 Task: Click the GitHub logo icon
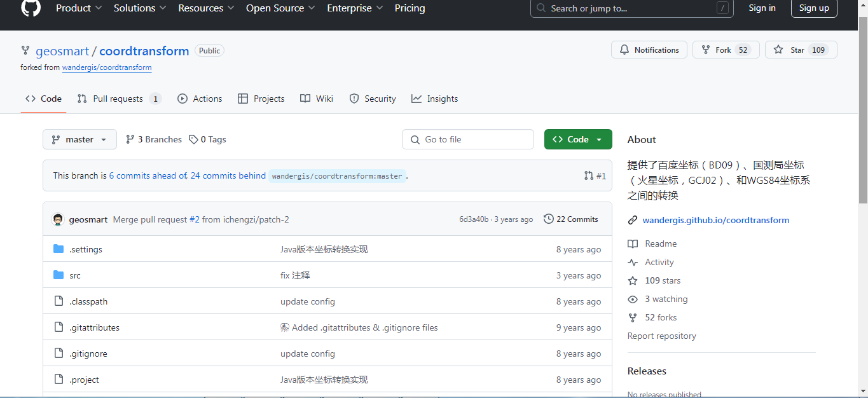(x=31, y=8)
